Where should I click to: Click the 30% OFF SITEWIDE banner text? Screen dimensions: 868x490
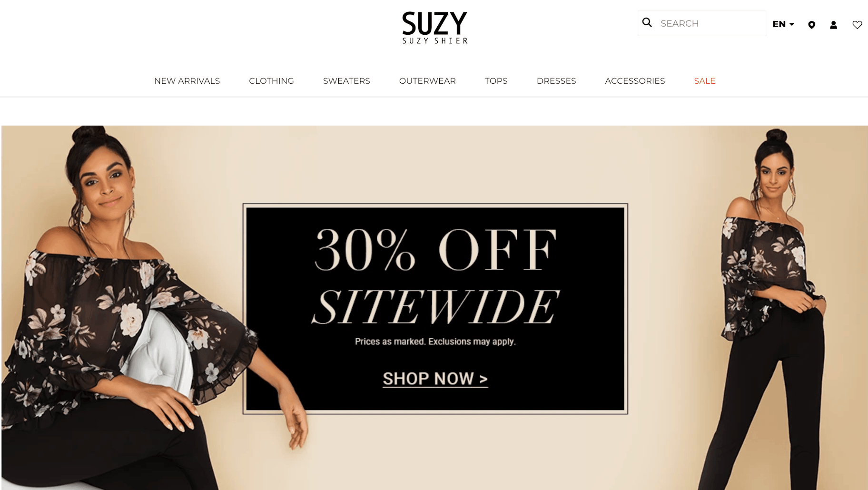435,276
